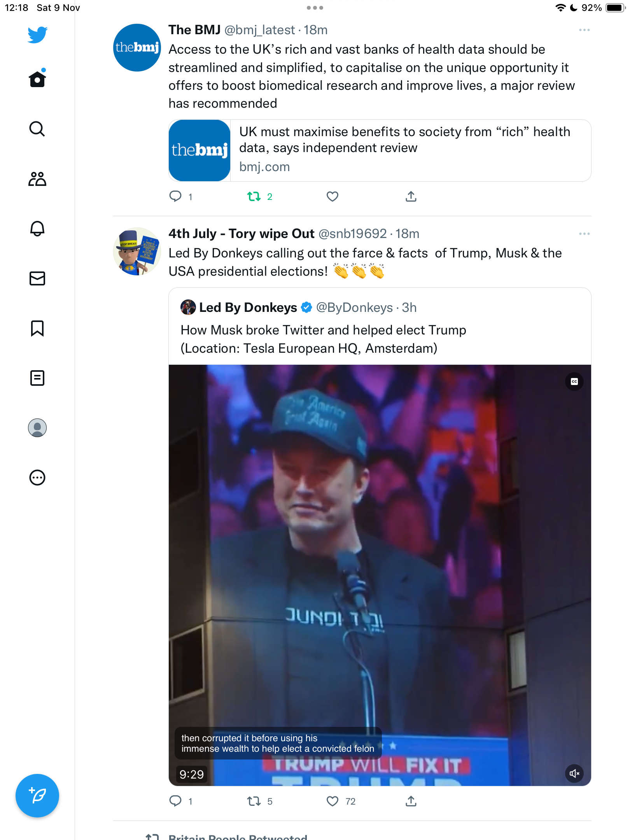Open Communities people icon in sidebar
This screenshot has height=840, width=630.
pos(37,179)
